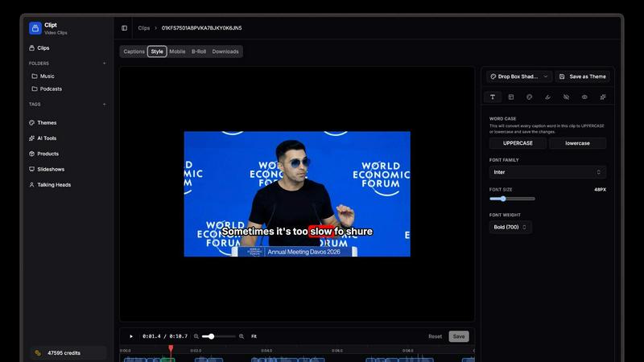Select the UPPERCASE word case option
The width and height of the screenshot is (644, 362).
[518, 143]
